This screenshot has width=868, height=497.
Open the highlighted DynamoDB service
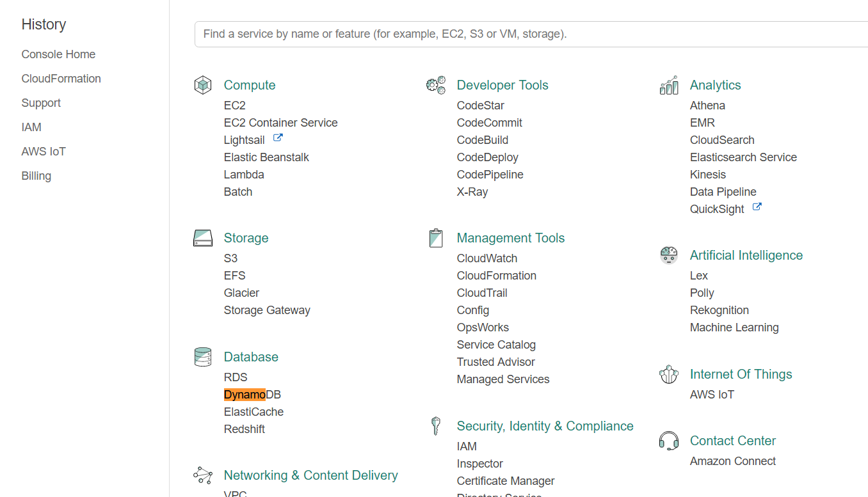252,395
